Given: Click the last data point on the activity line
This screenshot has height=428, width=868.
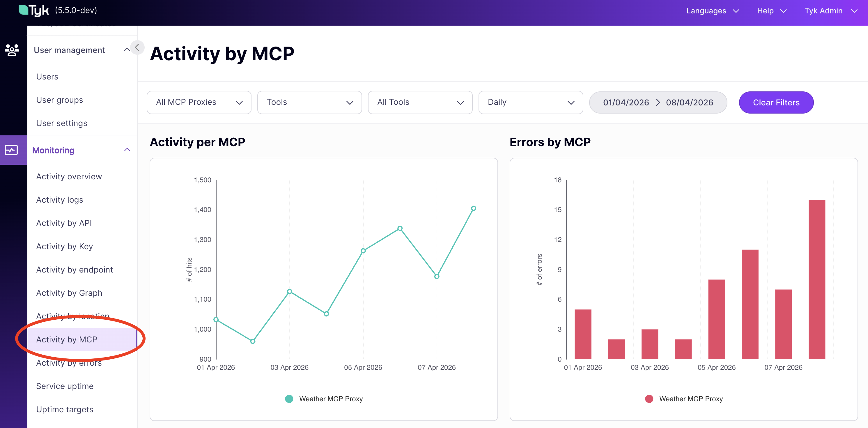Looking at the screenshot, I should pyautogui.click(x=473, y=208).
